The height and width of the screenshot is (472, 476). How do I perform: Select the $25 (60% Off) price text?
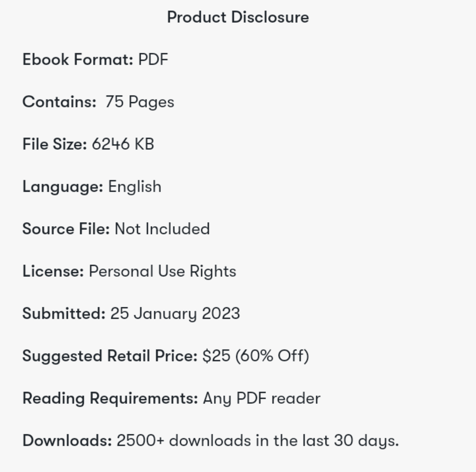[x=255, y=356]
